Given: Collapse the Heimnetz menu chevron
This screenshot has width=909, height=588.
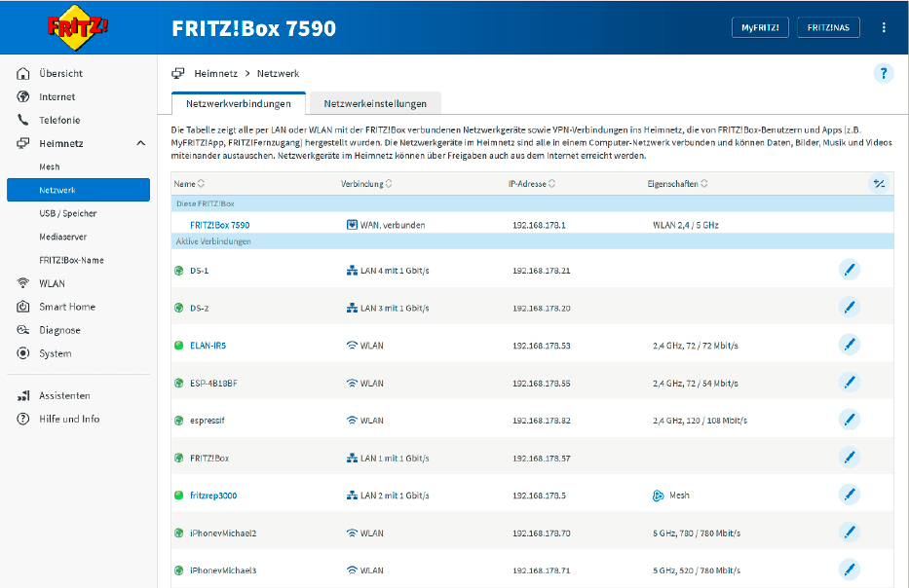Looking at the screenshot, I should (x=141, y=143).
